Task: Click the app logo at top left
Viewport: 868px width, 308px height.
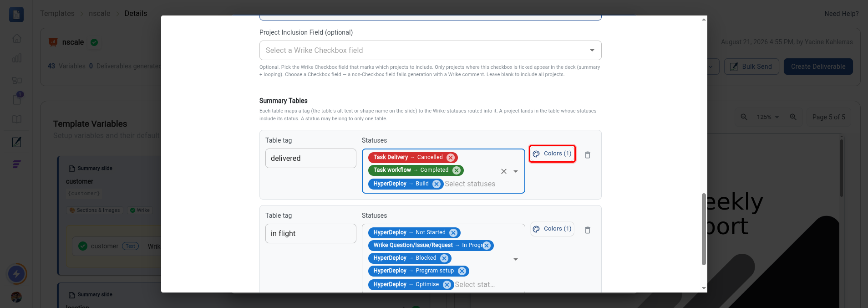Action: [x=16, y=15]
